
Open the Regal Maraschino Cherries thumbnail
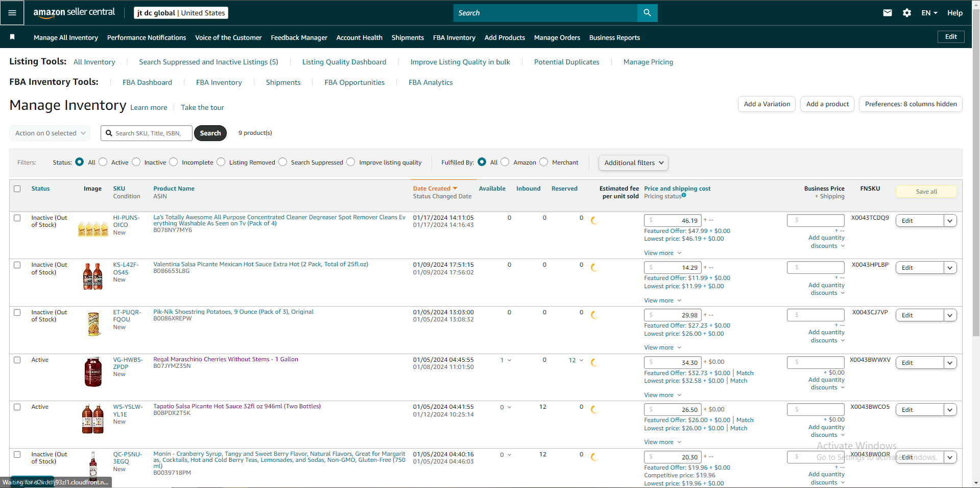93,371
